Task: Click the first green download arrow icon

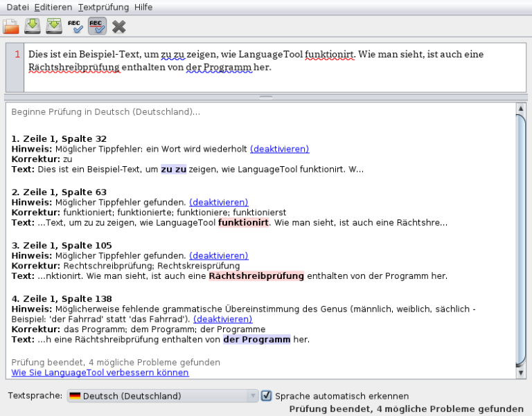Action: point(33,26)
